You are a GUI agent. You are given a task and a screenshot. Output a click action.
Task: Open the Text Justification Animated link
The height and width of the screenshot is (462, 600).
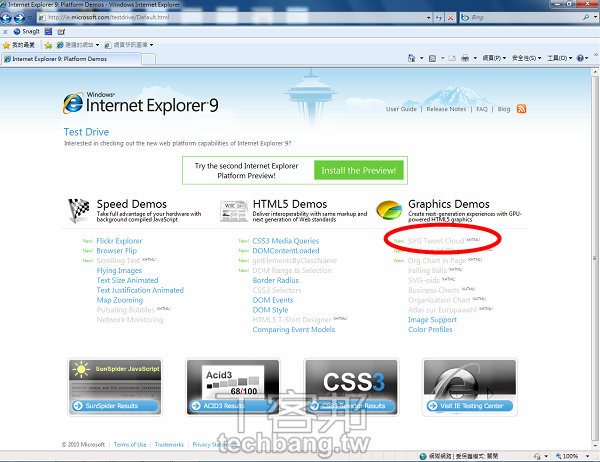[140, 290]
